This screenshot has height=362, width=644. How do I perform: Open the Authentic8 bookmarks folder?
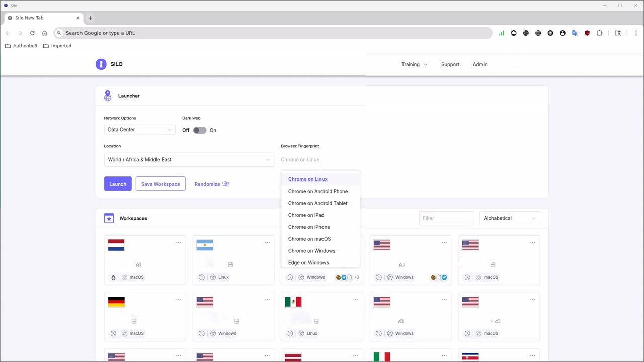(x=21, y=46)
